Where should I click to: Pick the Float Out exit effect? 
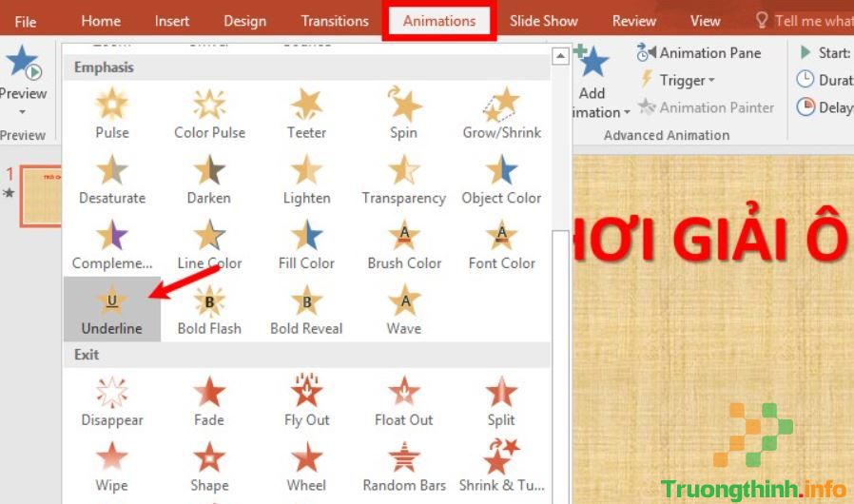coord(403,400)
